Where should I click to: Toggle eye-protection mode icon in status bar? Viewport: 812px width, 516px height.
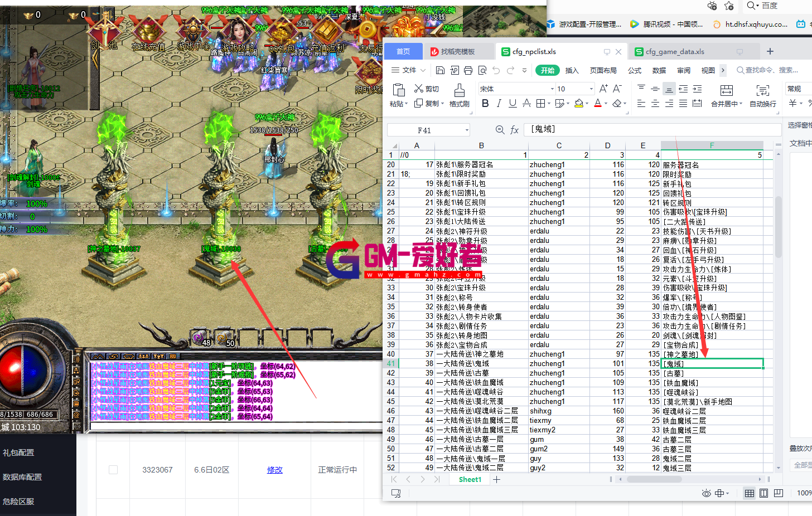tap(707, 493)
